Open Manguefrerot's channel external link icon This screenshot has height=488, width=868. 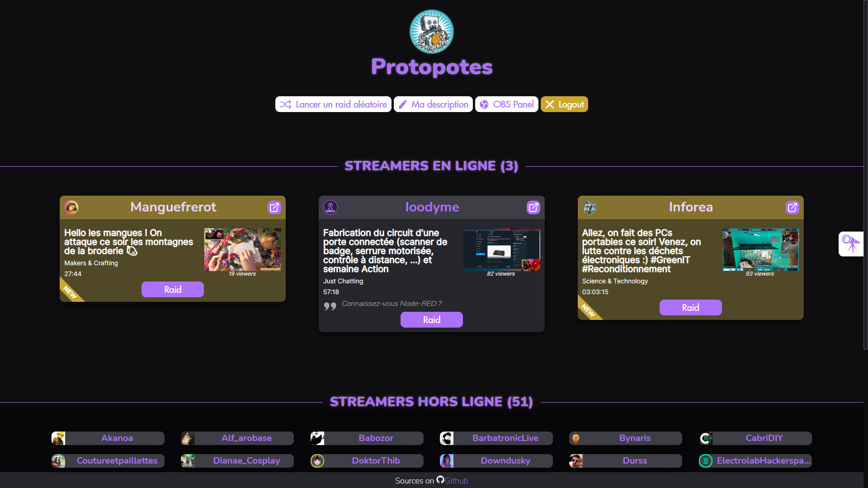click(x=274, y=207)
